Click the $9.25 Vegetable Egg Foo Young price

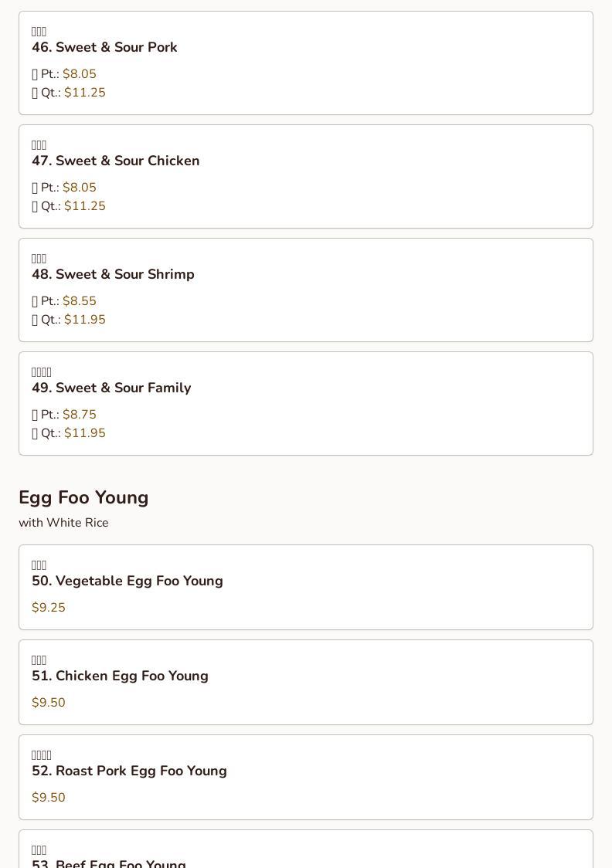click(x=49, y=608)
